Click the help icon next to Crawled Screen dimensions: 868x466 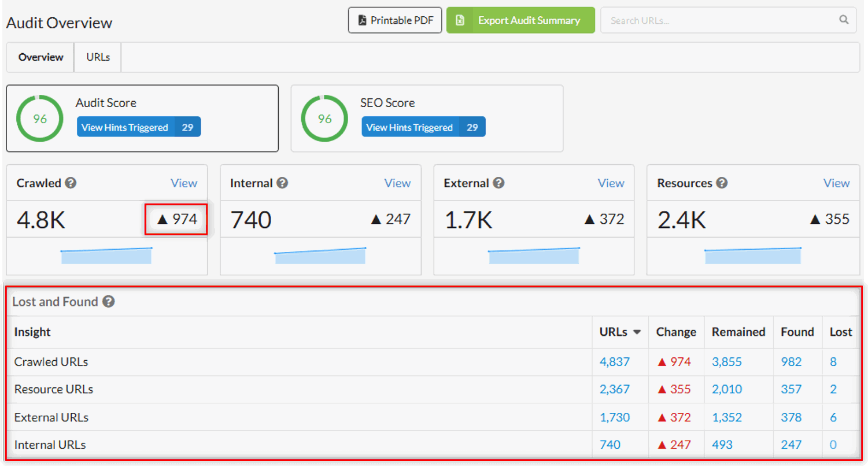71,183
